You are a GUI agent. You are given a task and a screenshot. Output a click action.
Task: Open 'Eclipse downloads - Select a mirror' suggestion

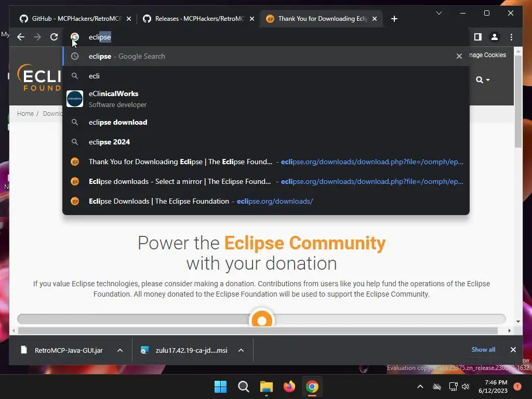click(x=266, y=181)
